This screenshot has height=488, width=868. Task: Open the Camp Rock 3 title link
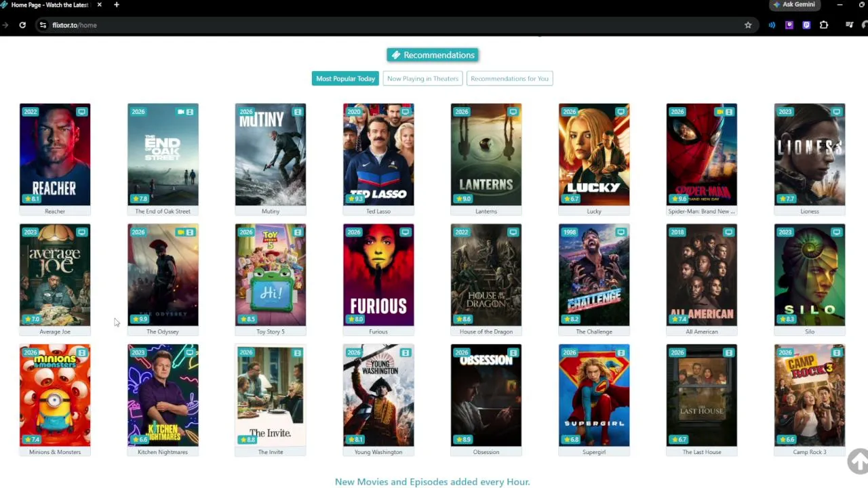810,452
